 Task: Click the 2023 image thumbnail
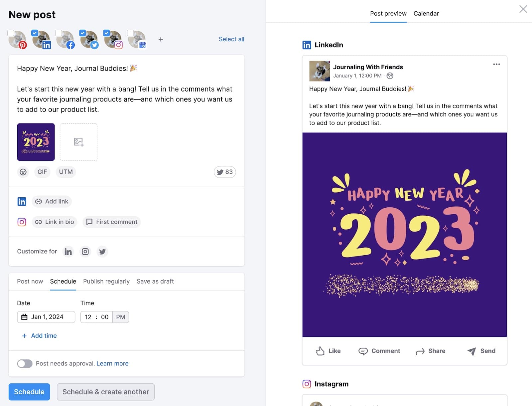click(36, 142)
